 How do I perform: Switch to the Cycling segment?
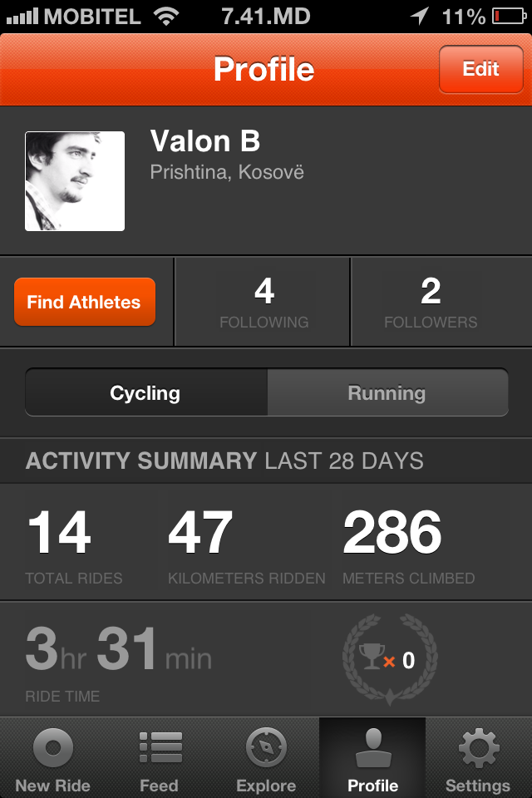(145, 393)
